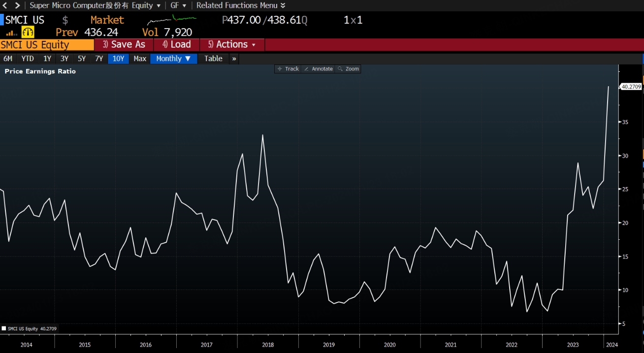This screenshot has height=353, width=644.
Task: Click the 1x1 quote size
Action: pos(353,20)
